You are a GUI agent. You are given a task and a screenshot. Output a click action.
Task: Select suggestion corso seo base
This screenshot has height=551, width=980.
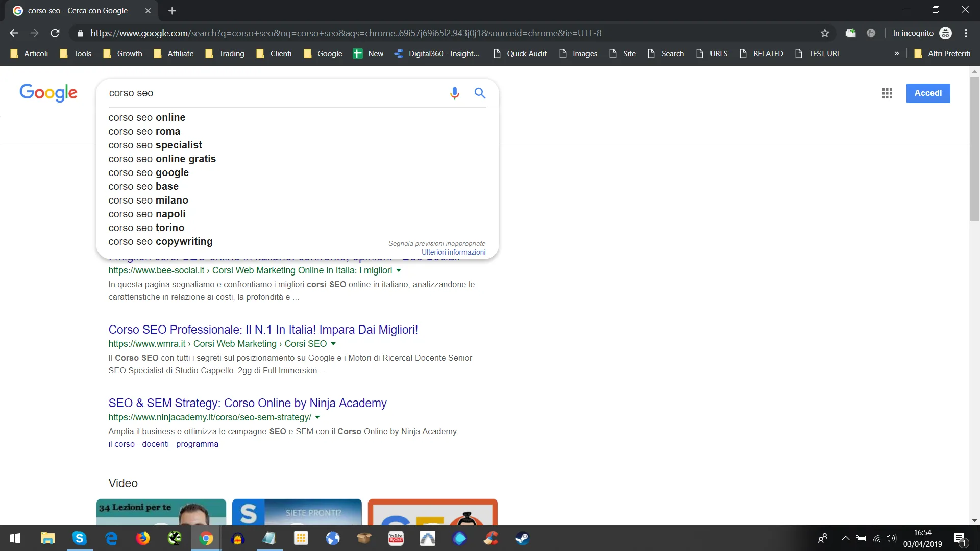[x=297, y=186]
